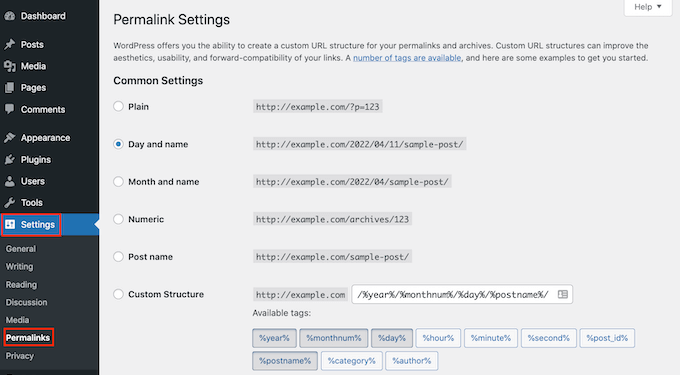Viewport: 680px width, 375px height.
Task: Open the Dashboard menu item
Action: pyautogui.click(x=43, y=16)
